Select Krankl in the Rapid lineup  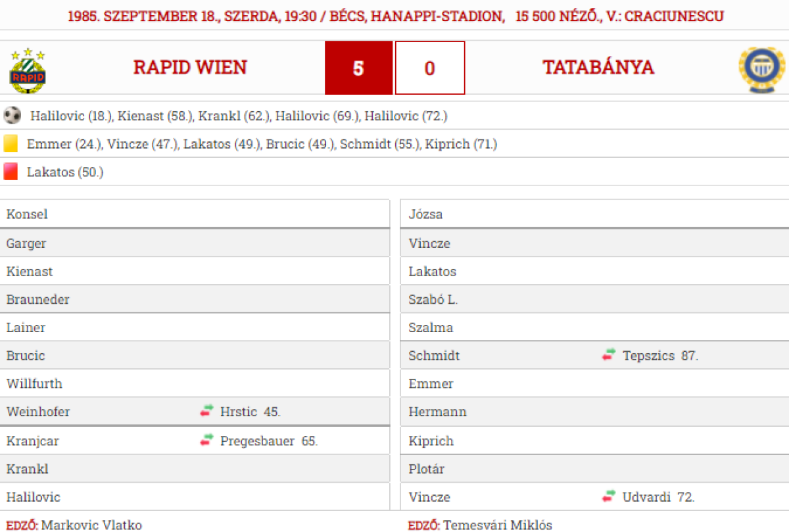(x=28, y=469)
